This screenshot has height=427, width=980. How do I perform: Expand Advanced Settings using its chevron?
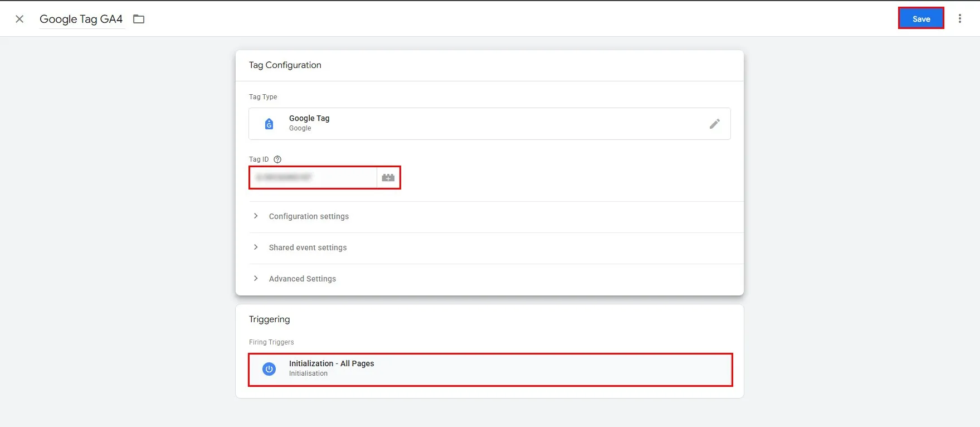click(x=256, y=279)
